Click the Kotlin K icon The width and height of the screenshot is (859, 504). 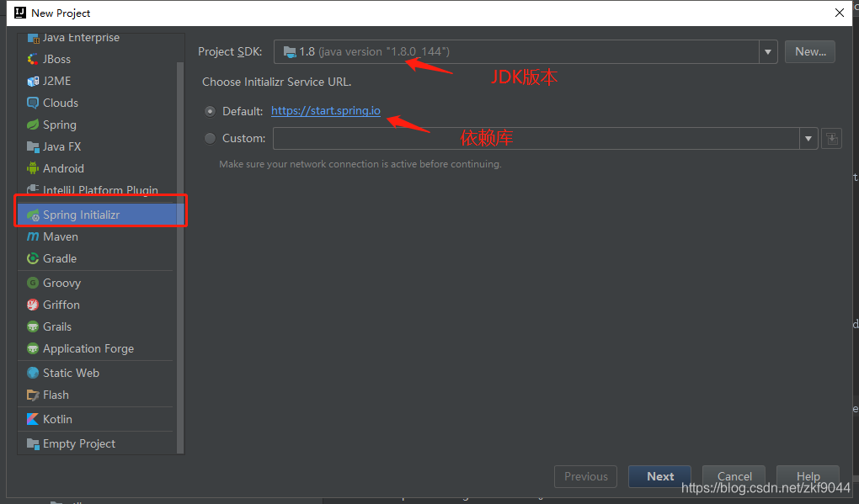click(x=33, y=419)
